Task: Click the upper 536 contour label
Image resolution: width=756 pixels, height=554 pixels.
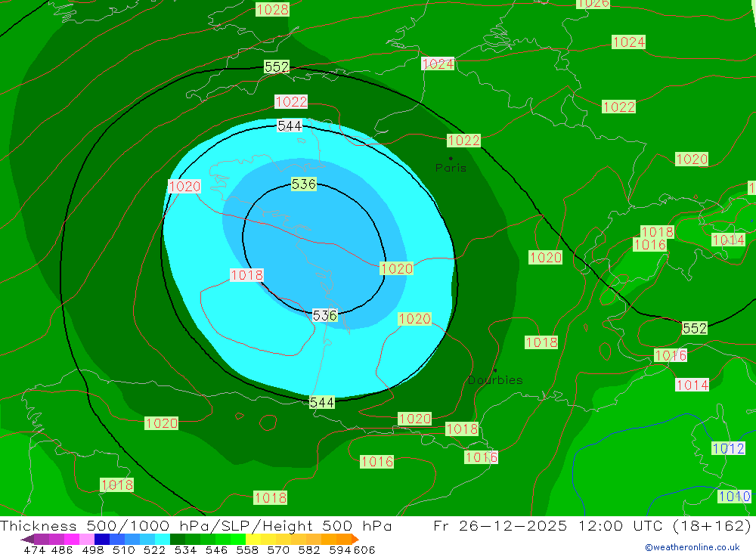Action: click(304, 184)
